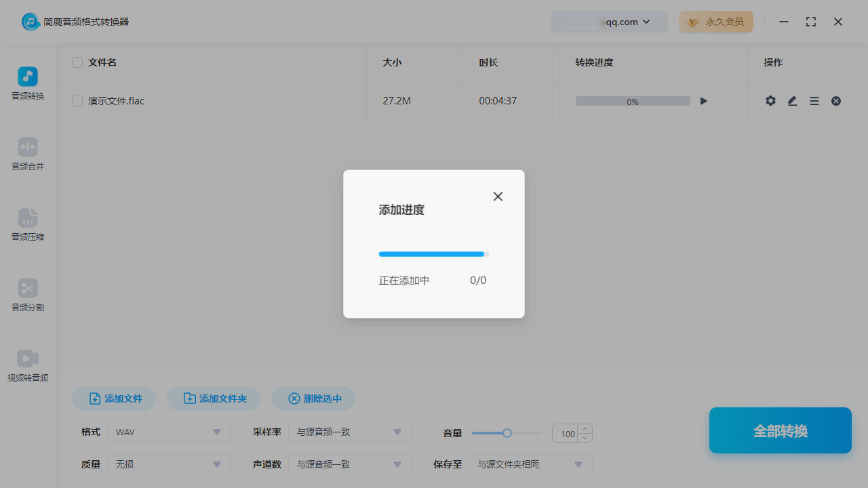Image resolution: width=868 pixels, height=488 pixels.
Task: Open the 格式 output format dropdown
Action: coord(168,432)
